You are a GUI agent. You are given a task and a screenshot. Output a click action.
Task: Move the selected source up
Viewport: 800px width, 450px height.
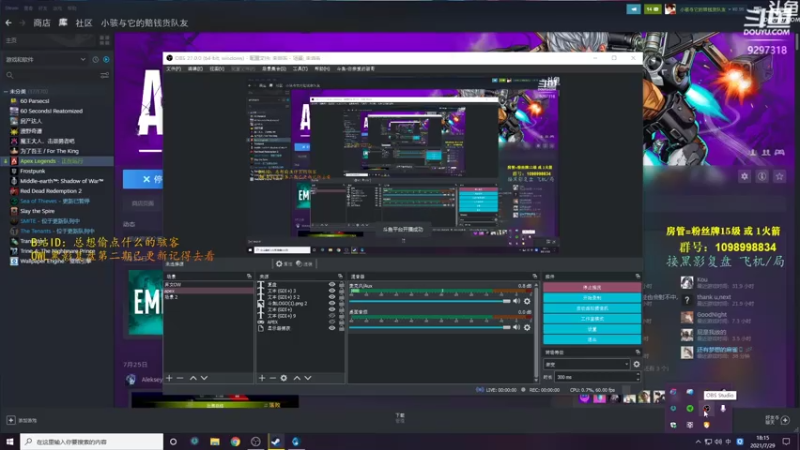coord(296,378)
